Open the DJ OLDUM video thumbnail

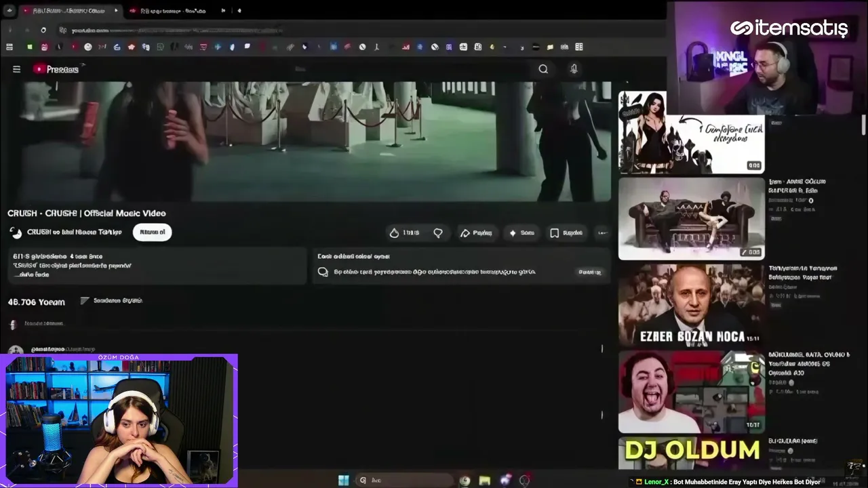(691, 453)
